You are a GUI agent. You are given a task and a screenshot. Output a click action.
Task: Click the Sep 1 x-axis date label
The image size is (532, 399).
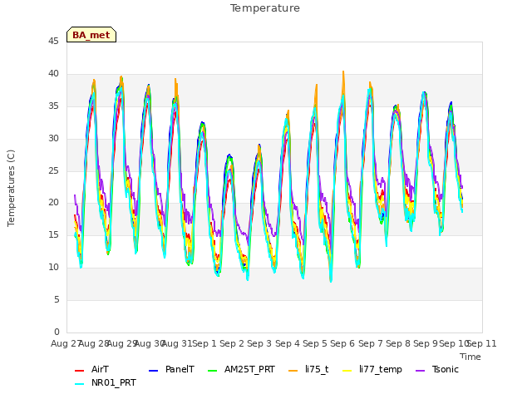(x=204, y=343)
